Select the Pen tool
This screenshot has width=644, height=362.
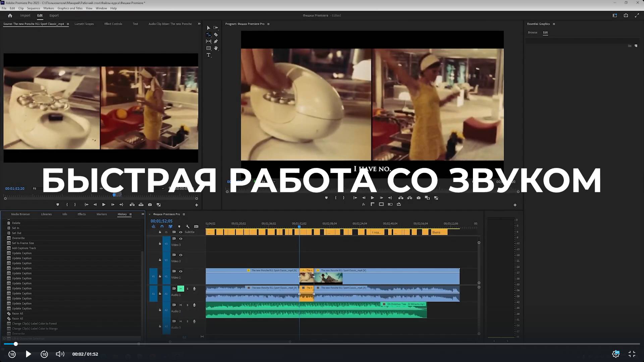(216, 42)
